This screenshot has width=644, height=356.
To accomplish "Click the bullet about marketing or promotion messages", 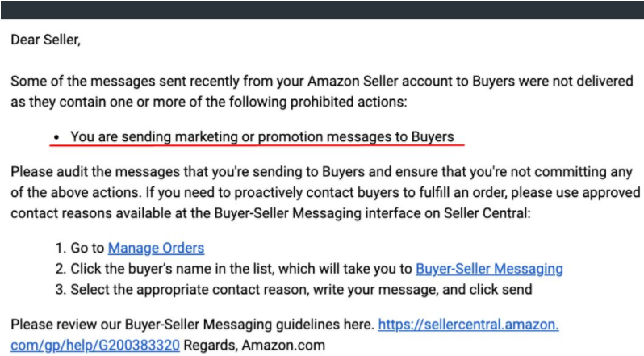I will tap(262, 136).
